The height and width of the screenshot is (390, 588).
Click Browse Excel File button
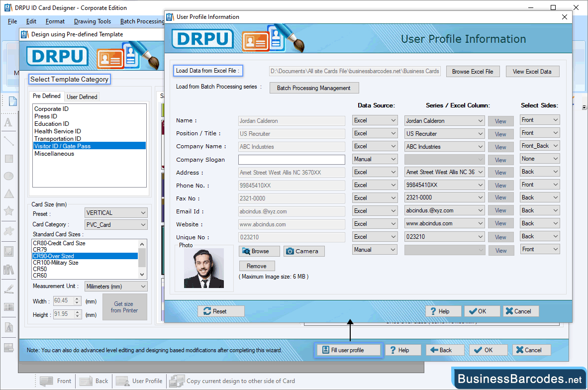click(473, 72)
